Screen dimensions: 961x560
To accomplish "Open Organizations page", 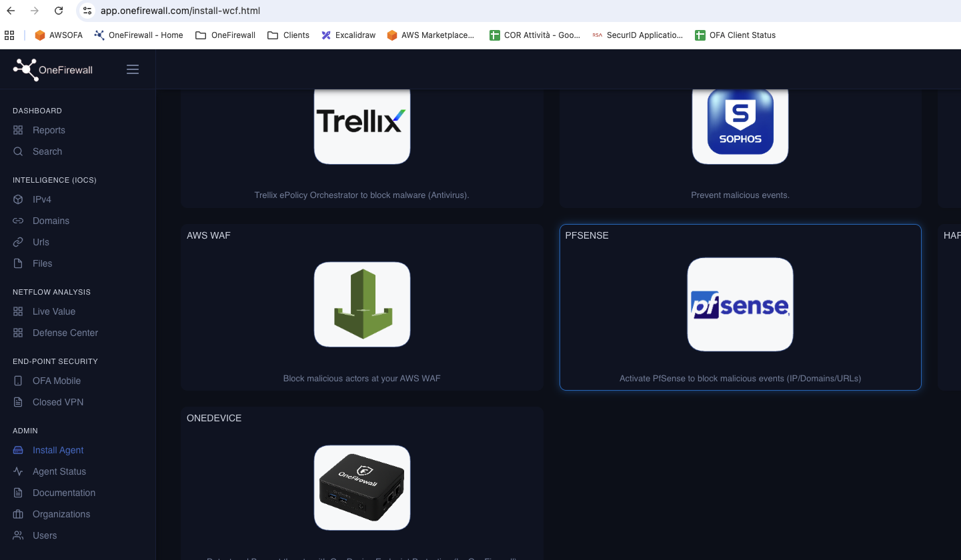I will (61, 514).
